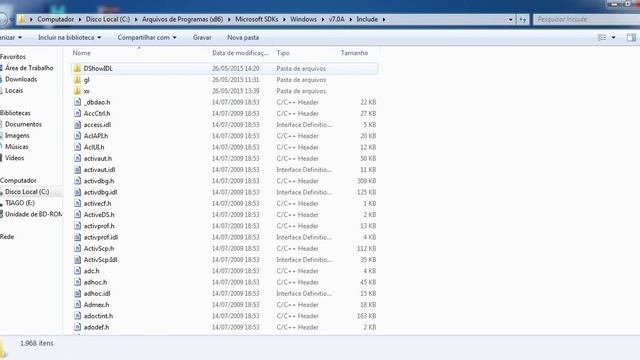
Task: Click the activprof.h file icon
Action: click(77, 225)
